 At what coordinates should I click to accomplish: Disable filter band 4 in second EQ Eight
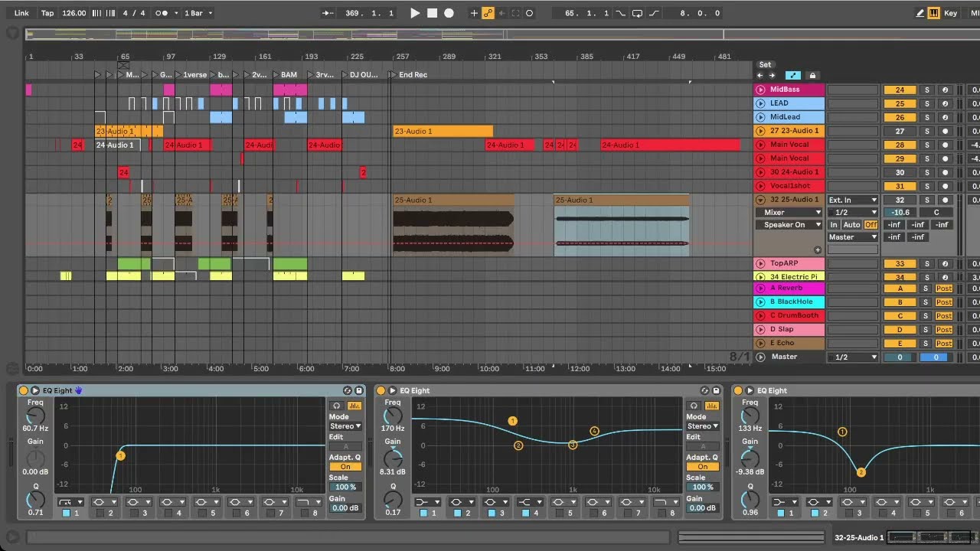[x=525, y=513]
